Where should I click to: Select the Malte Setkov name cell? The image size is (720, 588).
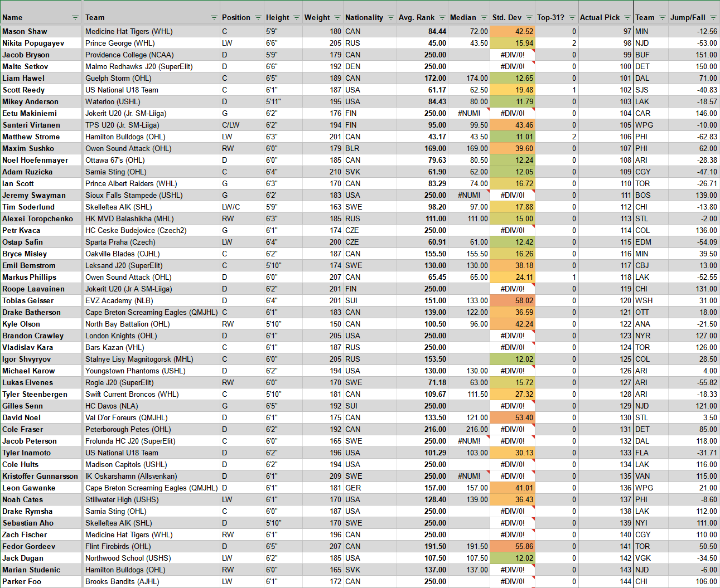point(41,66)
